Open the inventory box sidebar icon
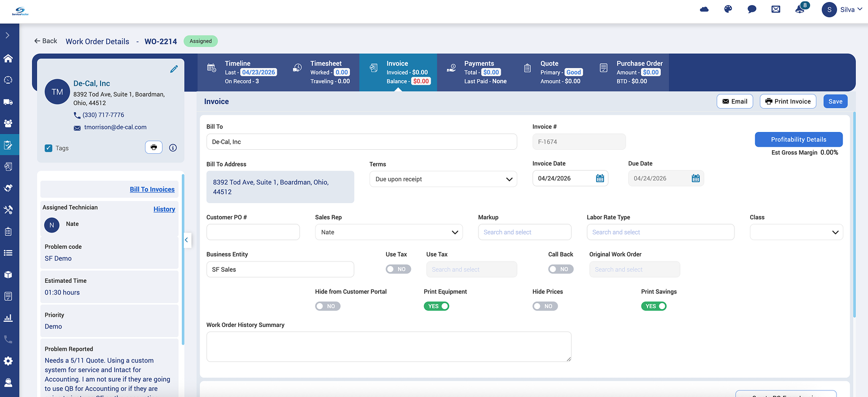The height and width of the screenshot is (397, 868). (x=8, y=275)
